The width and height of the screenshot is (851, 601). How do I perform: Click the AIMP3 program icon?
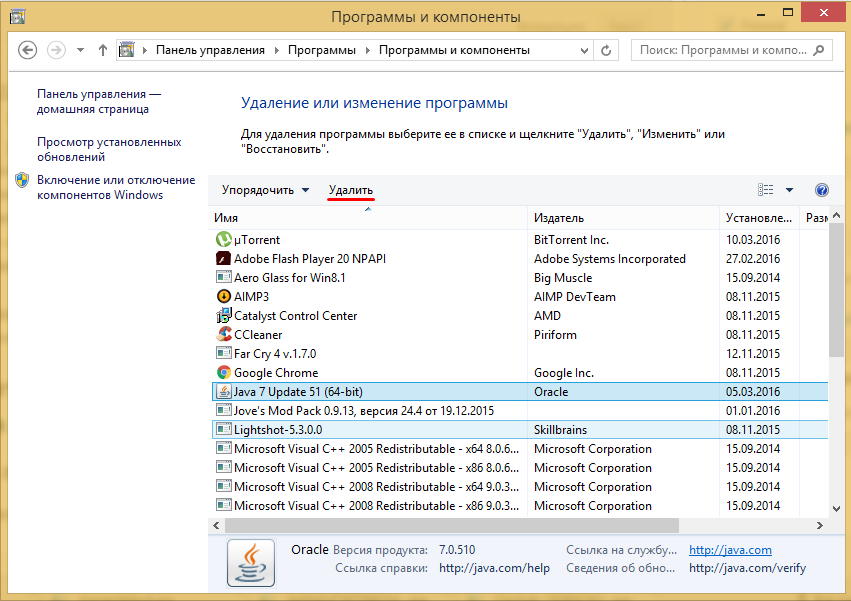coord(224,297)
